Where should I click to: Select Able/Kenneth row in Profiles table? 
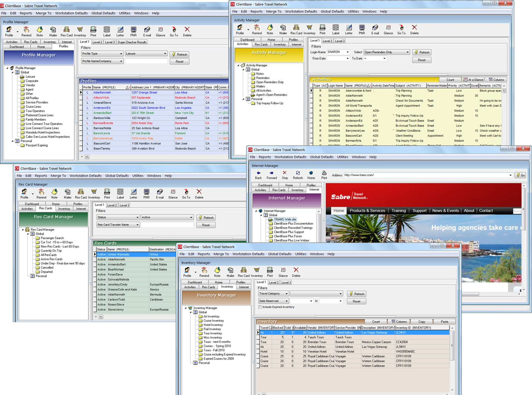coord(155,93)
